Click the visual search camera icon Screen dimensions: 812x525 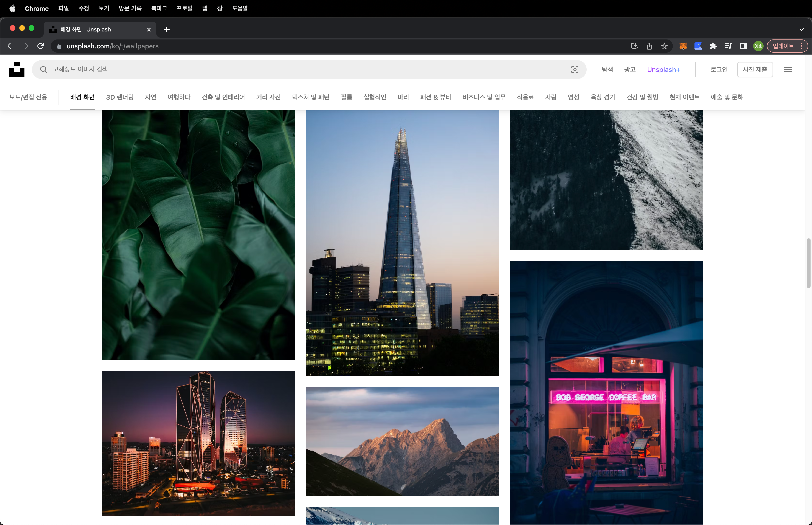(575, 70)
